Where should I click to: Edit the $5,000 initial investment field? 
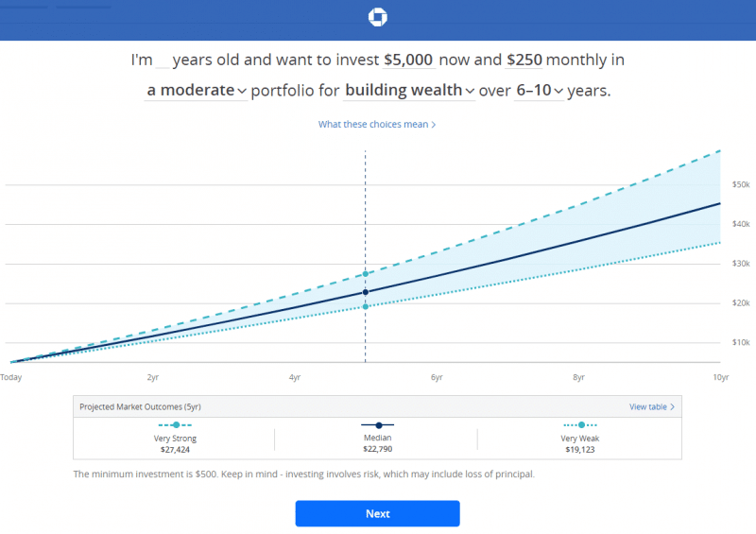409,60
